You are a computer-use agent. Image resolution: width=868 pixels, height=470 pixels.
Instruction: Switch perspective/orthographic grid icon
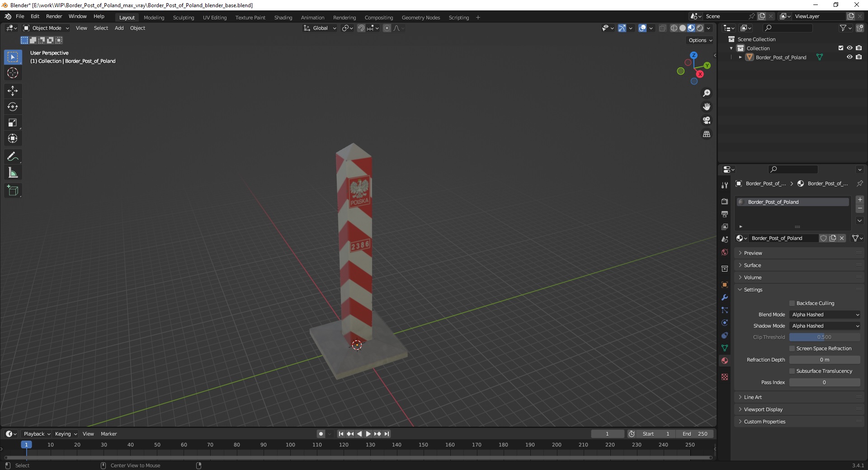706,134
